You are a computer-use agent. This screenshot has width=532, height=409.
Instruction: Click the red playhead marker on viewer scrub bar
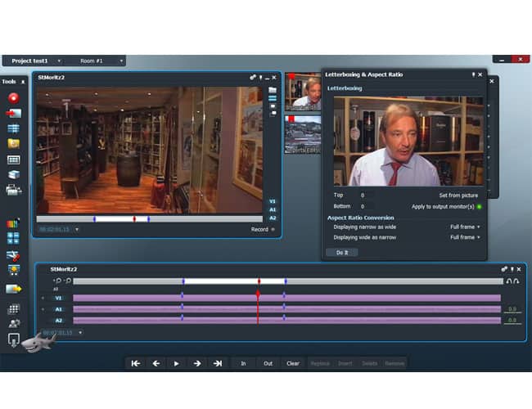pyautogui.click(x=134, y=219)
